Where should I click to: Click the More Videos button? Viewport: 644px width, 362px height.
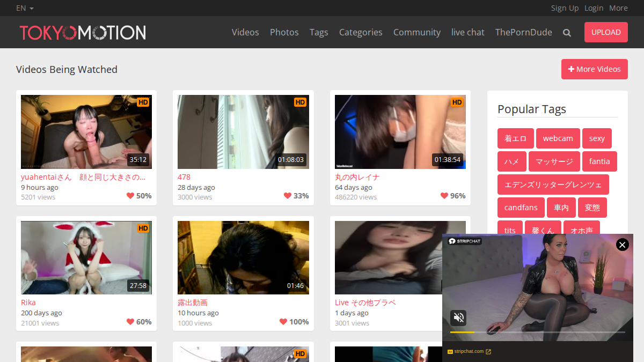pyautogui.click(x=595, y=69)
